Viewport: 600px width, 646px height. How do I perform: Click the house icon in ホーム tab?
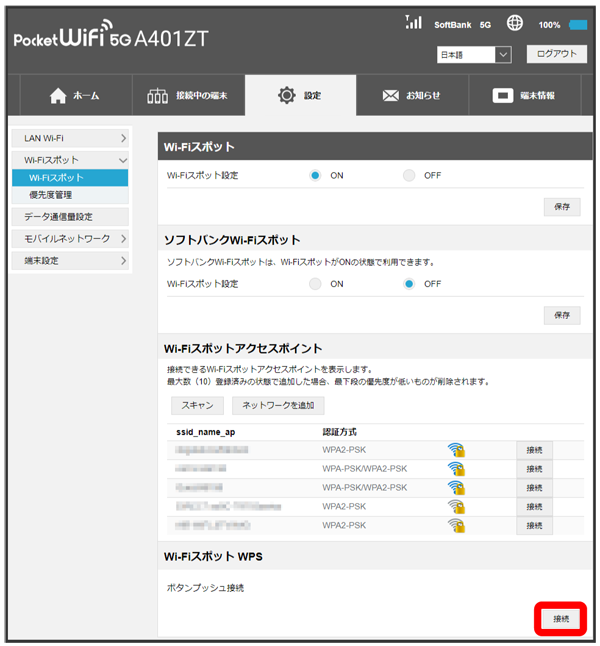pyautogui.click(x=58, y=96)
